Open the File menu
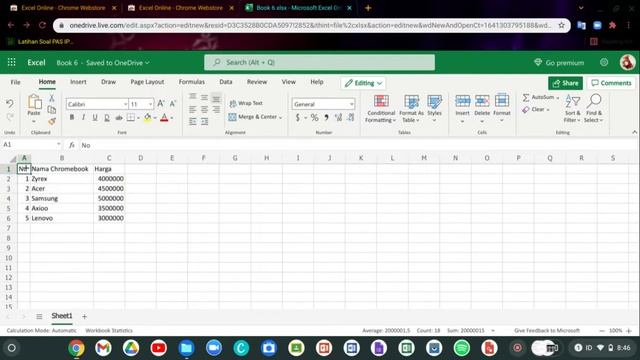 coord(16,82)
